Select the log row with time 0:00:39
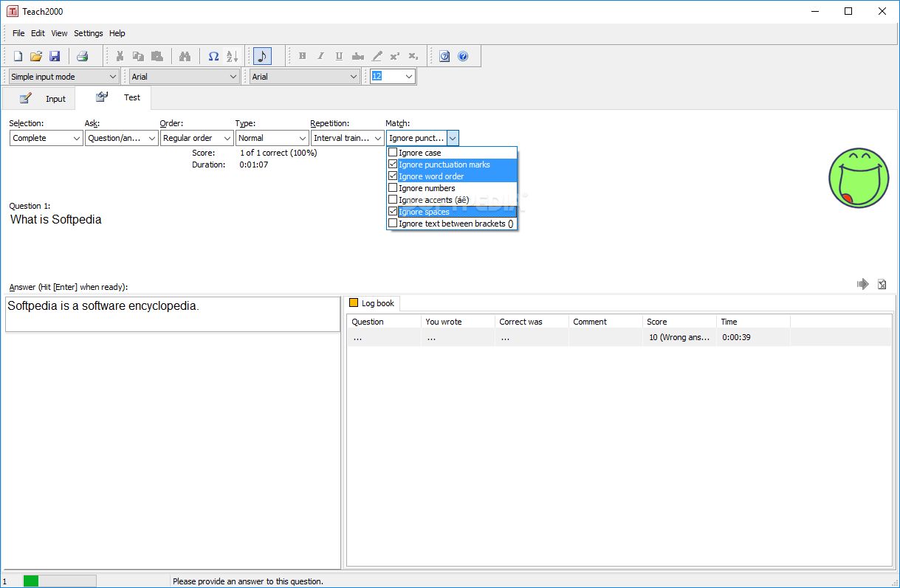Viewport: 900px width, 588px height. click(619, 337)
